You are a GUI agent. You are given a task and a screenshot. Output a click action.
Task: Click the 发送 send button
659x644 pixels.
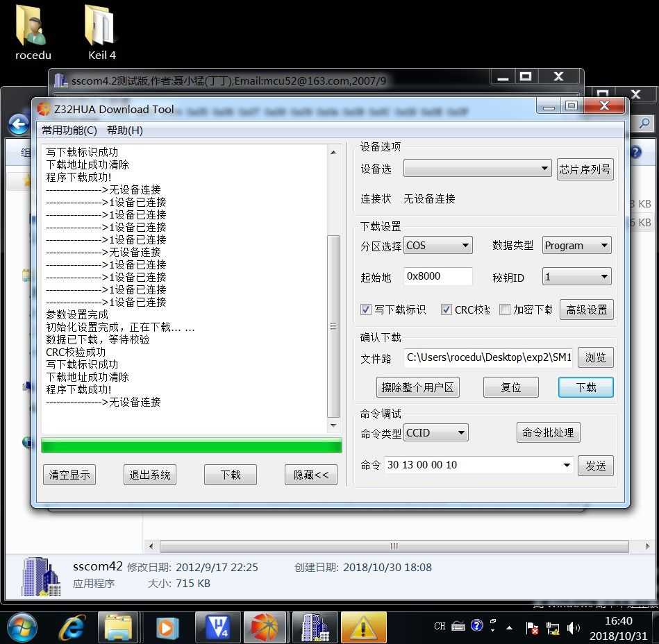(595, 466)
